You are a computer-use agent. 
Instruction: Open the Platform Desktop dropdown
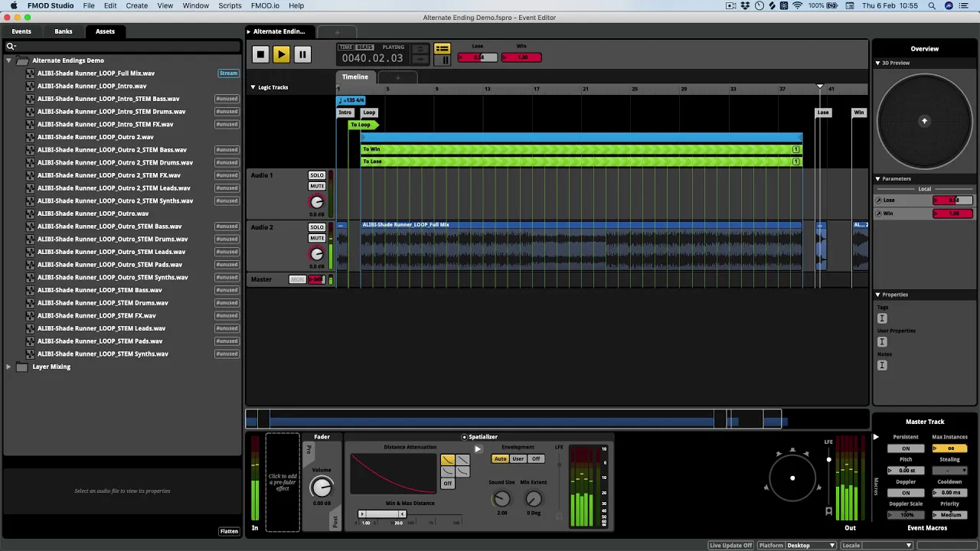(x=811, y=546)
